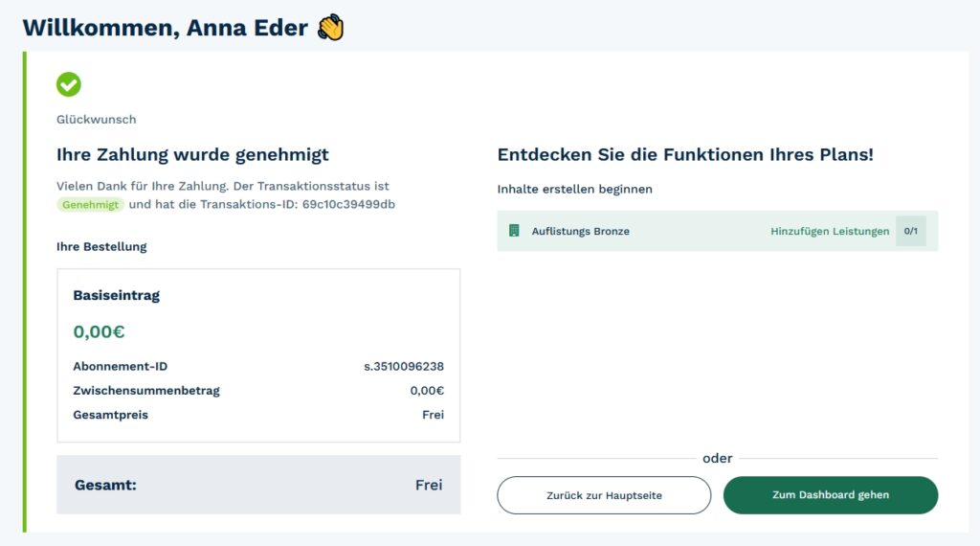The width and height of the screenshot is (980, 546).
Task: Click the waving hand emoji
Action: tap(330, 28)
